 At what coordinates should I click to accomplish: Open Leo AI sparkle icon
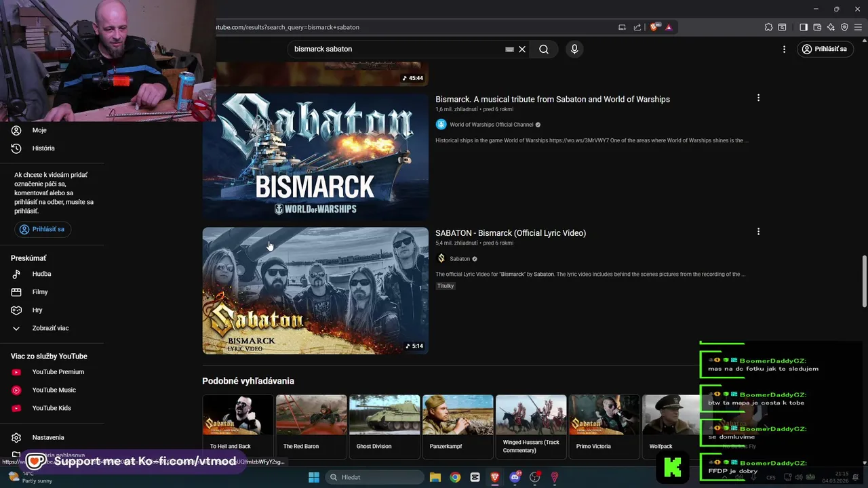click(x=831, y=27)
